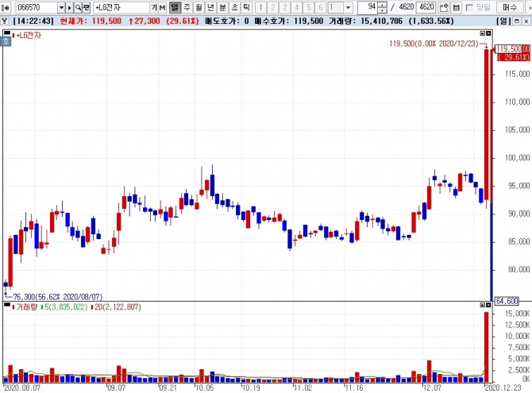The height and width of the screenshot is (393, 532).
Task: Close the price chart pane
Action: click(488, 33)
